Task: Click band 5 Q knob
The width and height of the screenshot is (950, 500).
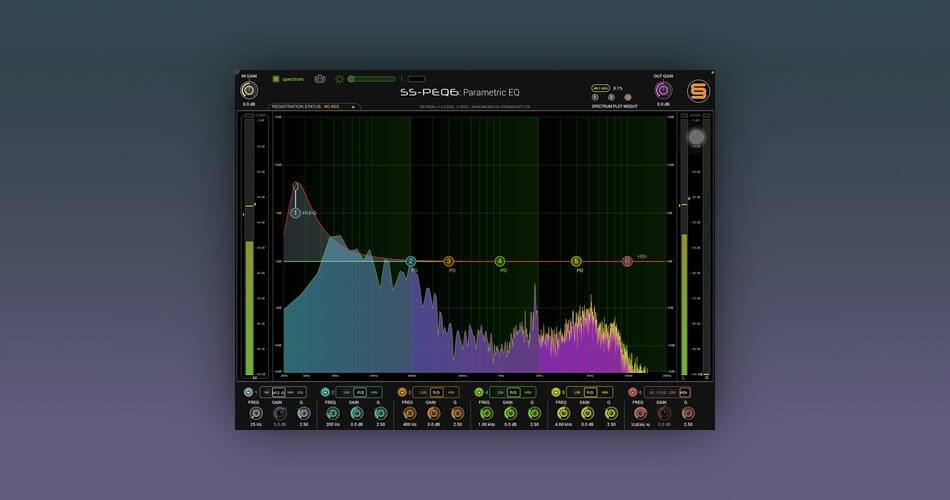Action: point(611,413)
